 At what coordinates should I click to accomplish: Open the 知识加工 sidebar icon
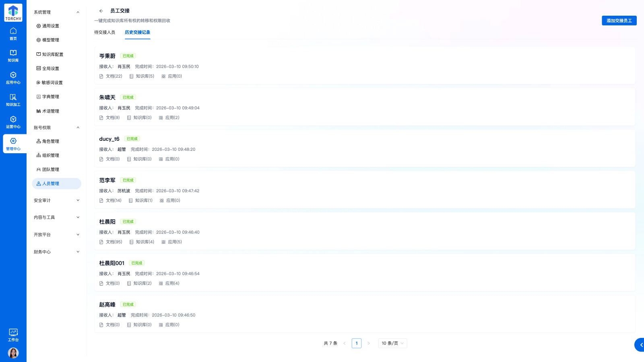pos(13,100)
